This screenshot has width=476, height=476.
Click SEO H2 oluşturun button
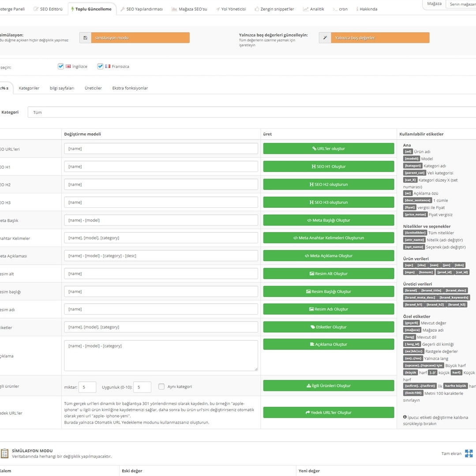coord(329,184)
